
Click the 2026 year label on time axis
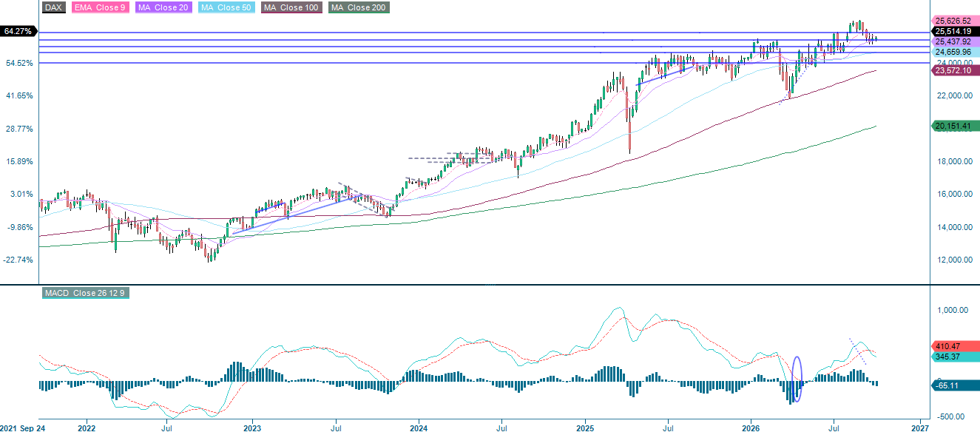coord(751,428)
